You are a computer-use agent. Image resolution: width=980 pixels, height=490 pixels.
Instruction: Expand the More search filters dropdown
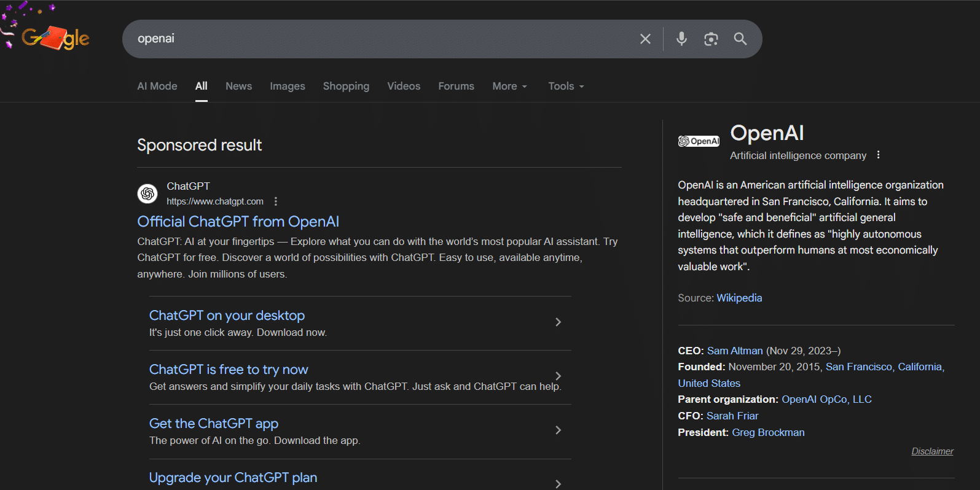[509, 86]
